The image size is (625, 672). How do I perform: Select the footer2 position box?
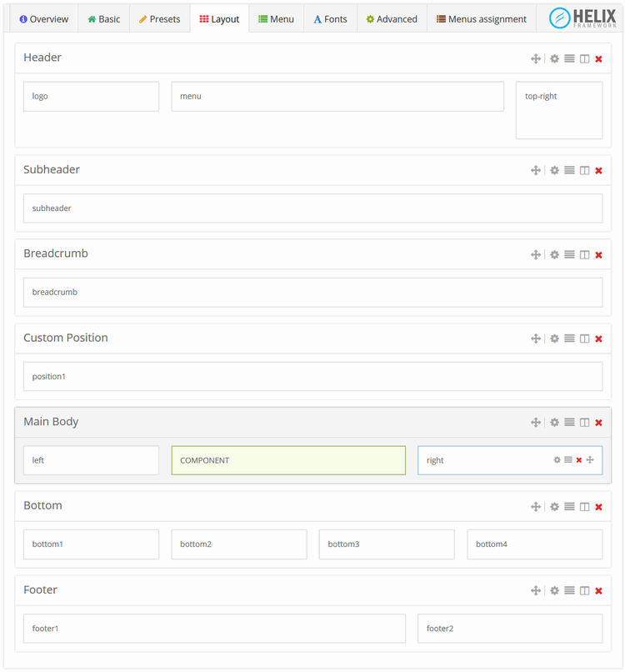pyautogui.click(x=510, y=629)
